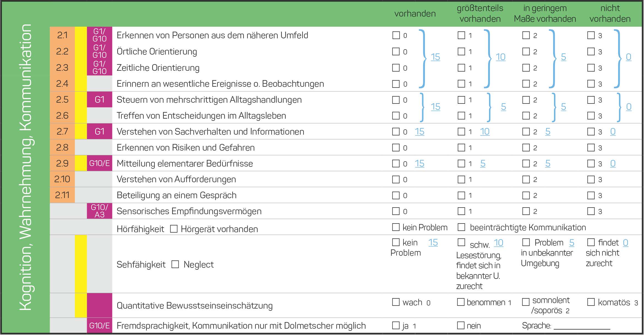644x335 pixels.
Task: Select 'wach' consciousness checkbox
Action: pyautogui.click(x=396, y=302)
